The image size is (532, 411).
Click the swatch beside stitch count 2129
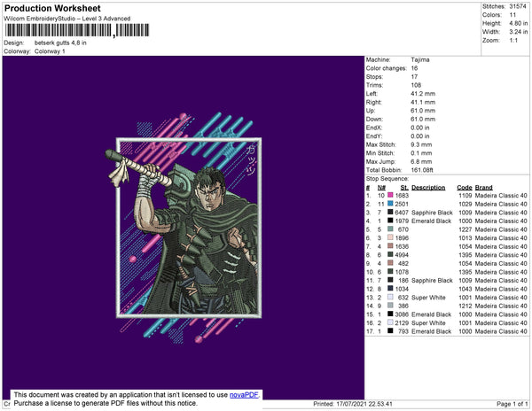(390, 322)
